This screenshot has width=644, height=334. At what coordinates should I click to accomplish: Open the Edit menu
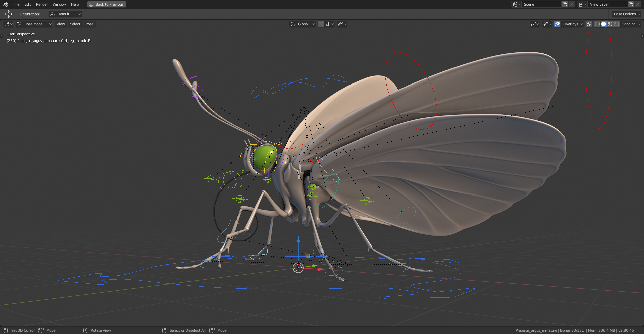(28, 4)
